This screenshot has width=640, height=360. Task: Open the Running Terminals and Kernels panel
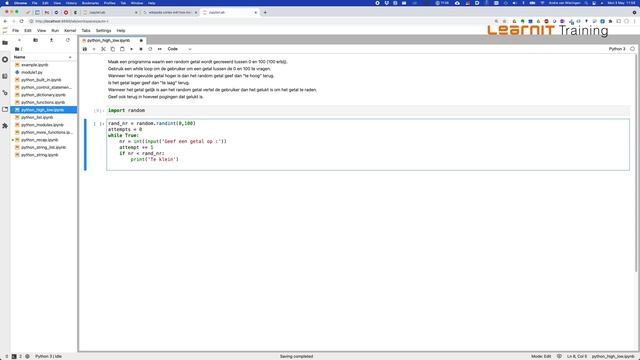pyautogui.click(x=5, y=60)
